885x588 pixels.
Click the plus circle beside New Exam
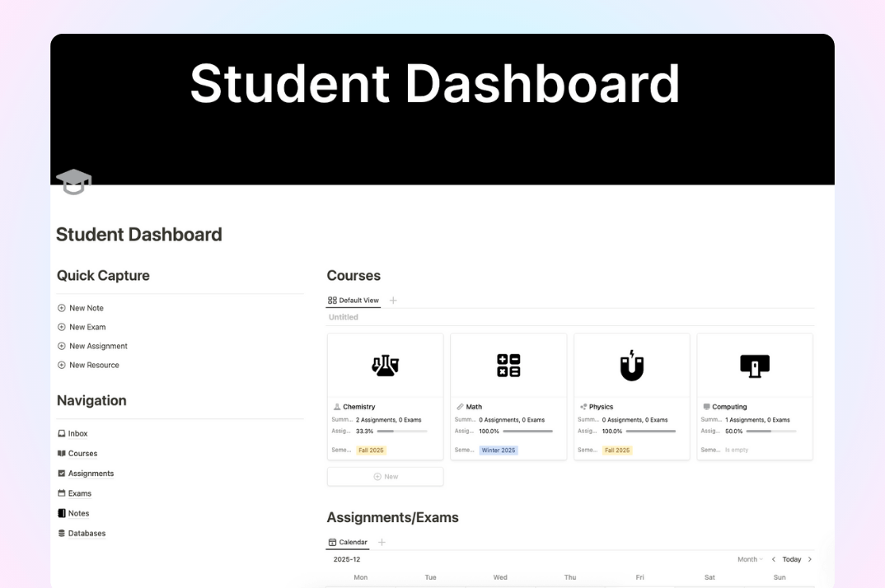[x=60, y=327]
